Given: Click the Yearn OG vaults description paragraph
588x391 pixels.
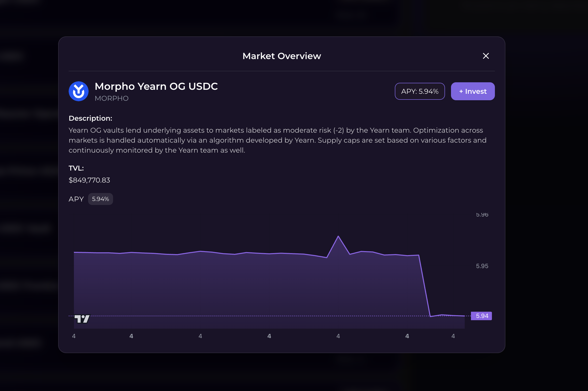Looking at the screenshot, I should pyautogui.click(x=277, y=140).
